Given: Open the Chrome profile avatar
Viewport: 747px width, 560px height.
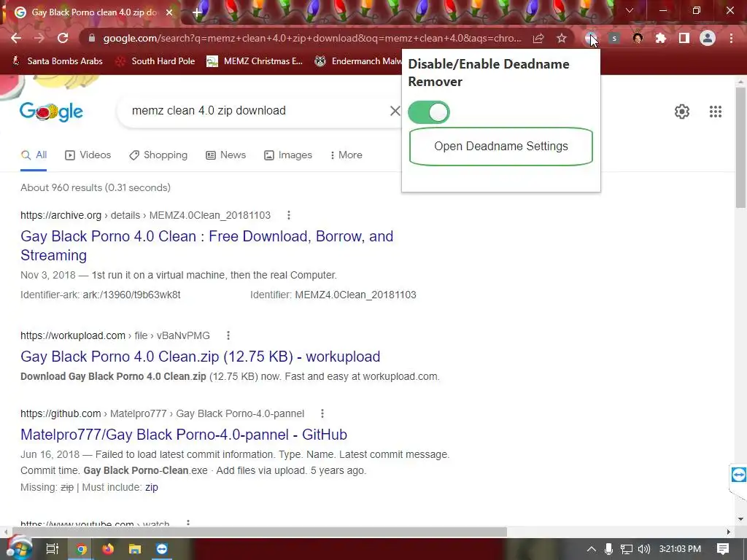Looking at the screenshot, I should click(x=708, y=38).
